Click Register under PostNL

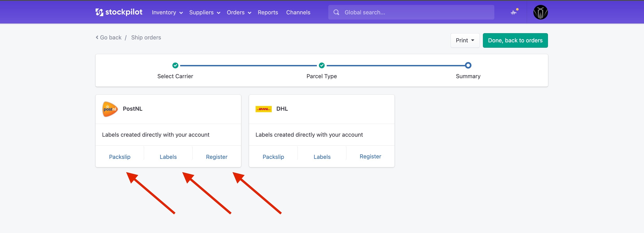[217, 157]
